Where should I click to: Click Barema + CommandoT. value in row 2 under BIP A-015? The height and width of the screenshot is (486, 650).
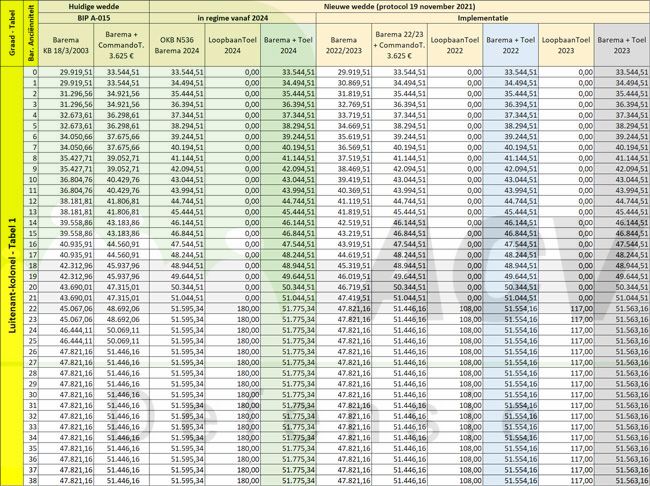tap(122, 93)
